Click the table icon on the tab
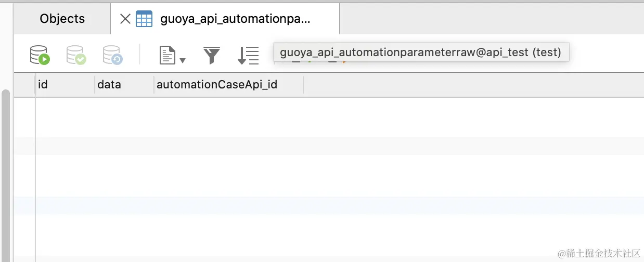This screenshot has height=262, width=644. [144, 19]
